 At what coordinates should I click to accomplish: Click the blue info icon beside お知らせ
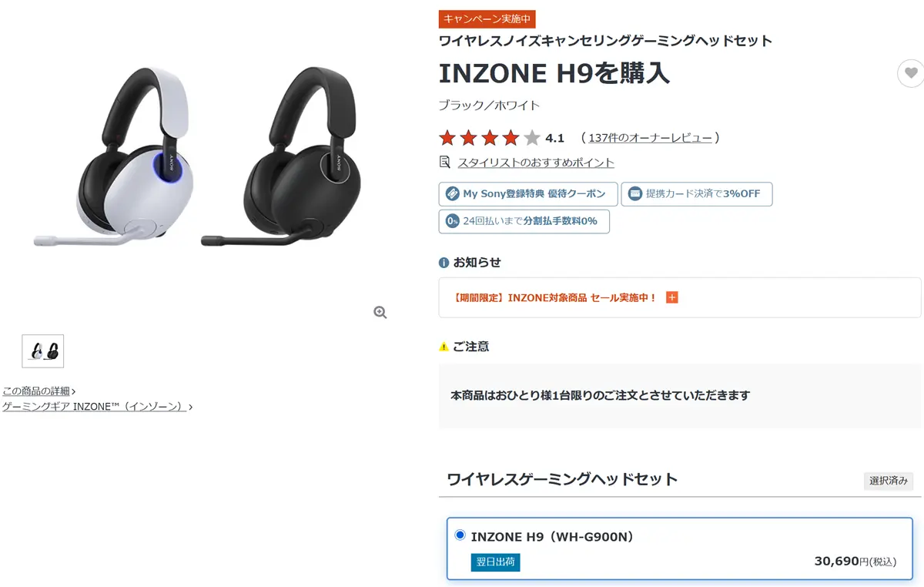pos(444,263)
